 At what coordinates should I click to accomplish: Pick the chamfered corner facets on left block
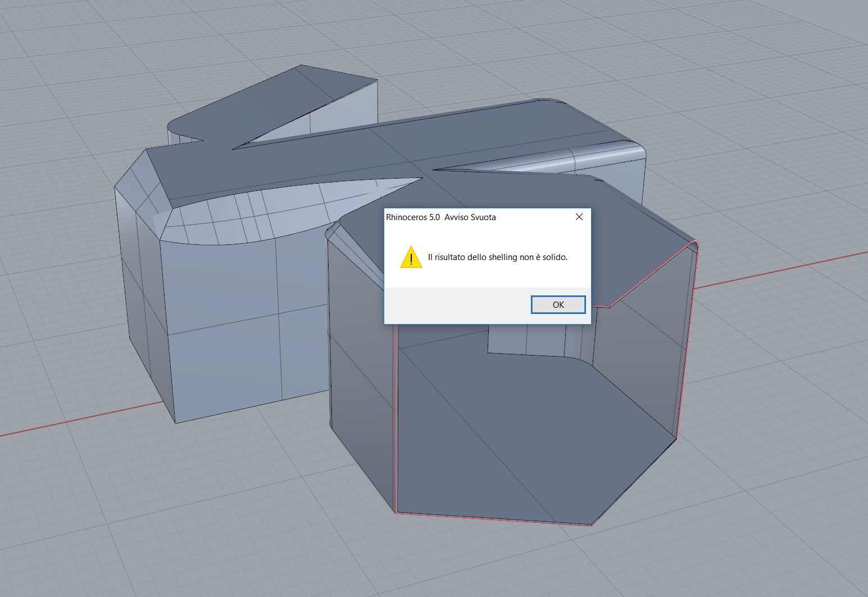tap(138, 185)
